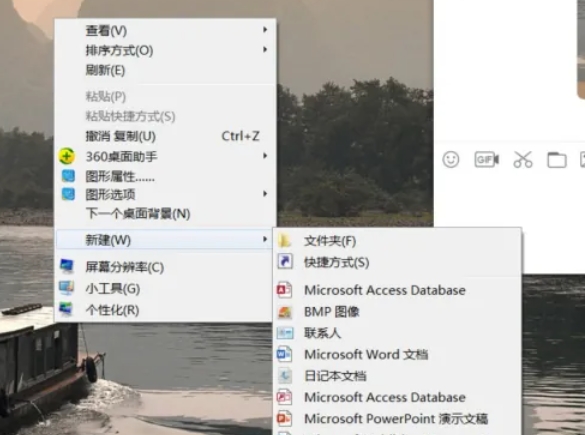Open 360桌面助手 menu entry
The width and height of the screenshot is (585, 435).
(x=165, y=156)
